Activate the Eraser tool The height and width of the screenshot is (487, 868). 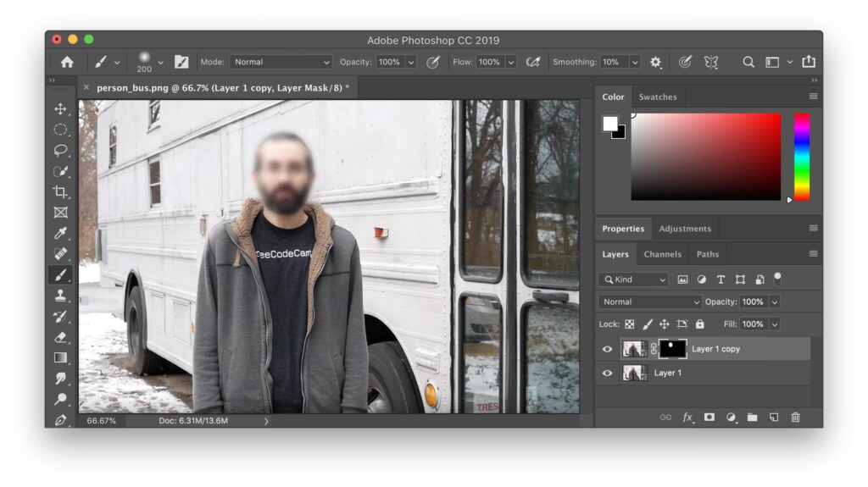pyautogui.click(x=60, y=337)
